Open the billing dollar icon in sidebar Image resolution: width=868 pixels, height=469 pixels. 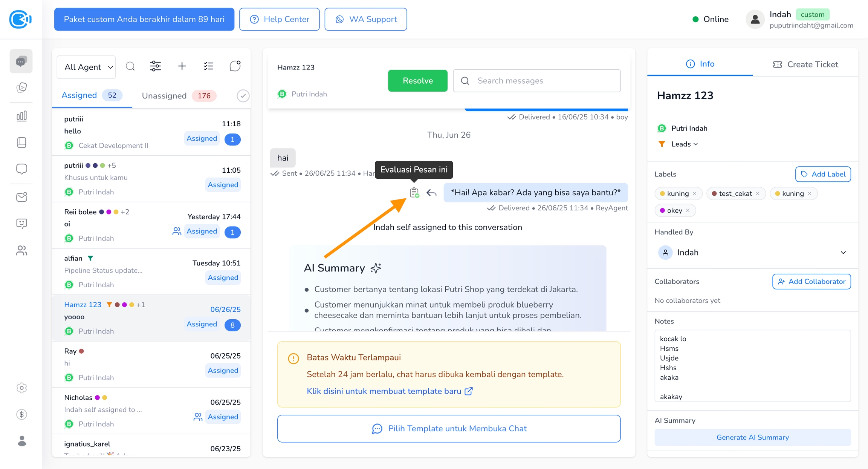[x=21, y=414]
